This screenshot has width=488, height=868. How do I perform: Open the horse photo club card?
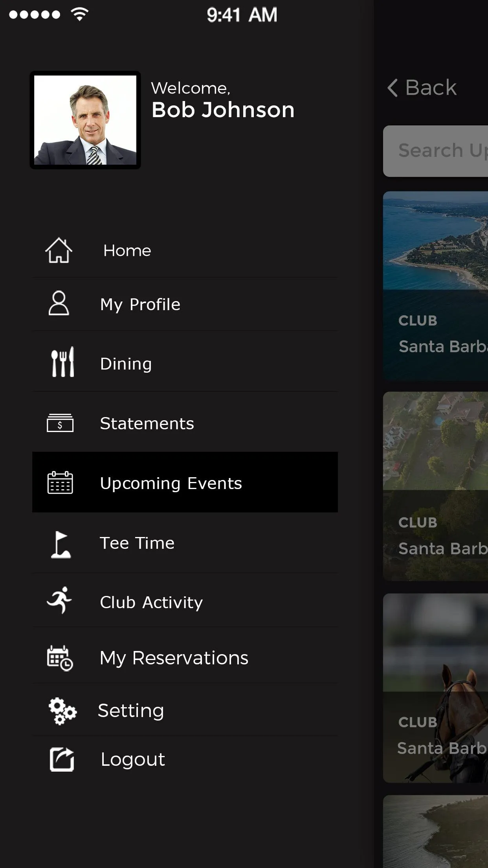click(x=435, y=688)
